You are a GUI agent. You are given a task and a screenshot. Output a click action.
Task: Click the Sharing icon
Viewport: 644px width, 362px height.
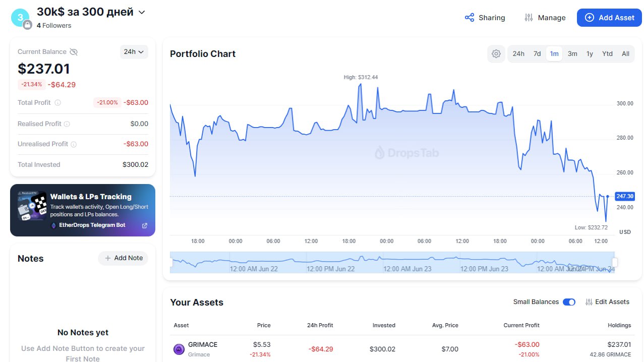470,18
